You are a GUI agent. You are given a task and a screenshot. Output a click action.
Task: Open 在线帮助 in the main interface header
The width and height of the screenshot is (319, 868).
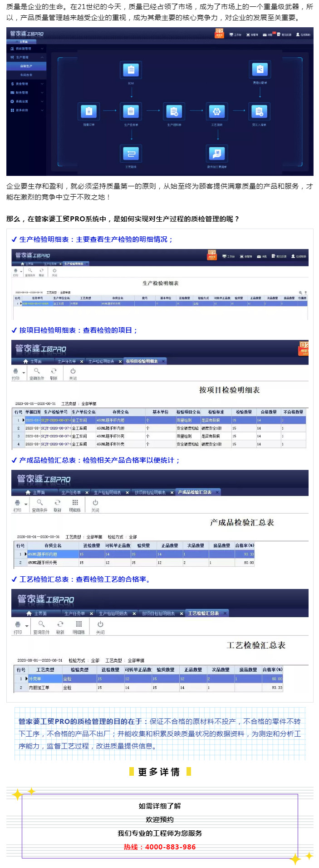[x=303, y=35]
